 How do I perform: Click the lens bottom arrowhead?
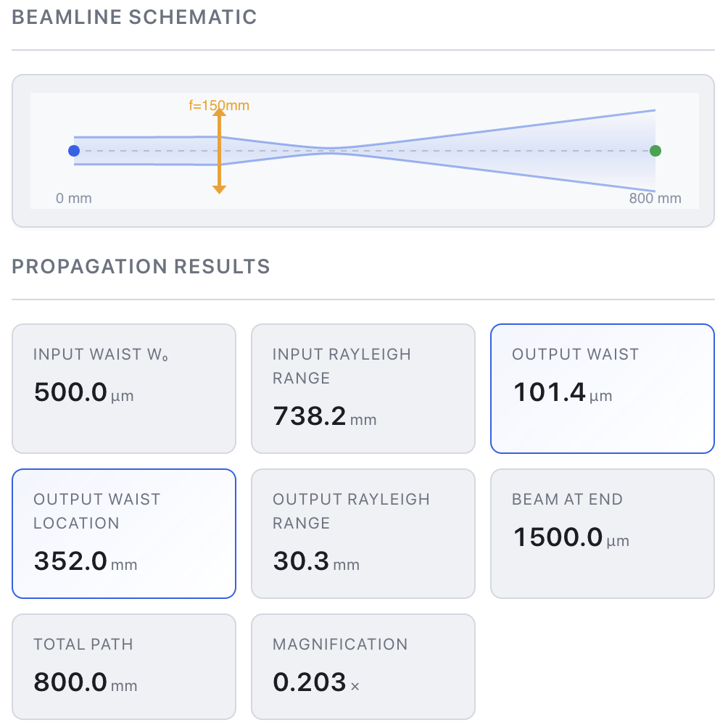coord(219,189)
